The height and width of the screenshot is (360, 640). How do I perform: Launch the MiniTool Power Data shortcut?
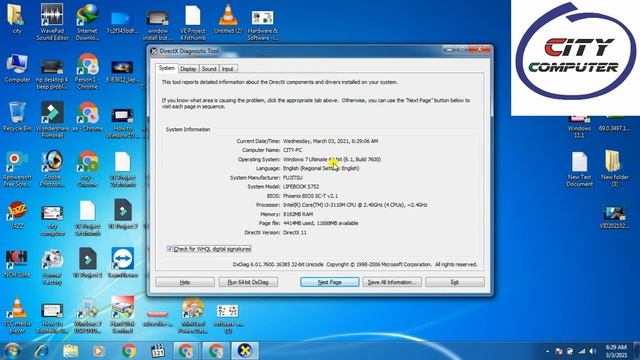tap(193, 316)
